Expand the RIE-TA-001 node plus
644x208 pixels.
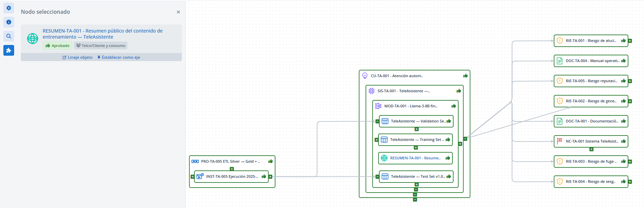coord(630,41)
